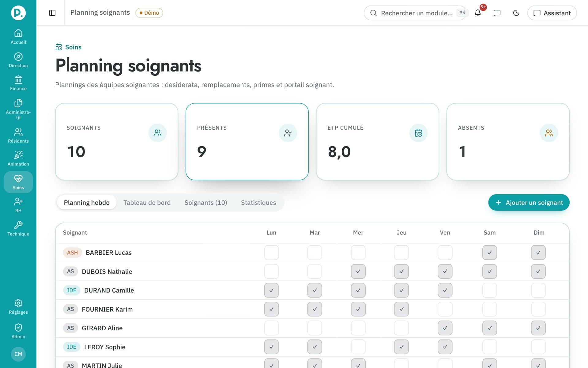
Task: Navigate to Résidents
Action: tap(18, 136)
